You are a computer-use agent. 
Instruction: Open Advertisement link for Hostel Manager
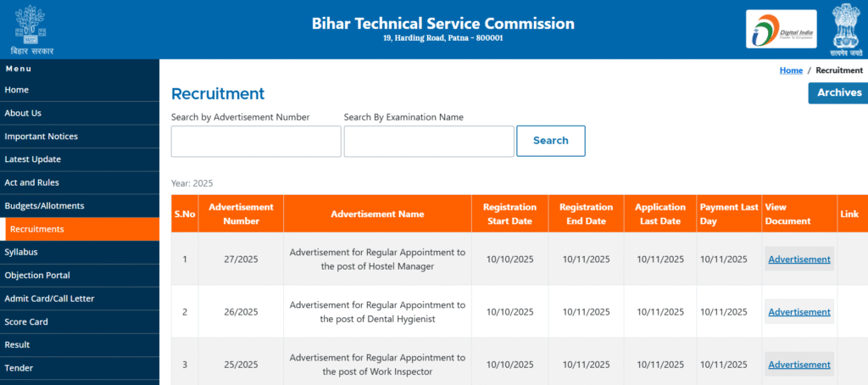[799, 259]
